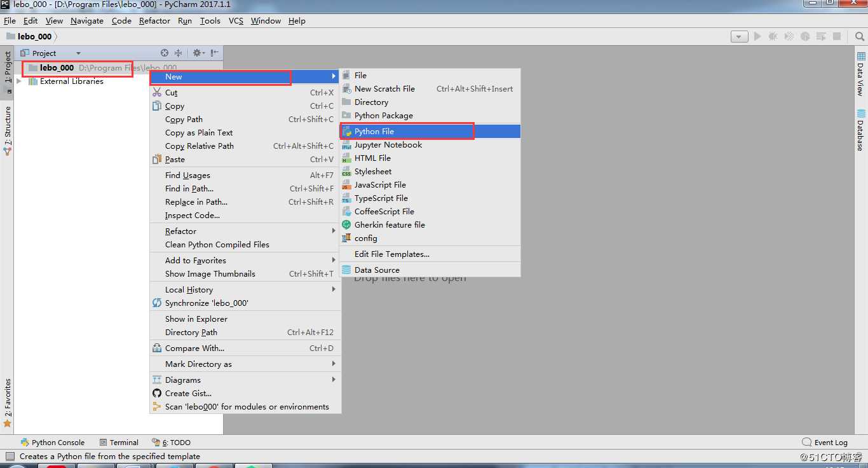The height and width of the screenshot is (468, 868).
Task: Expand the Local History submenu
Action: (x=245, y=289)
